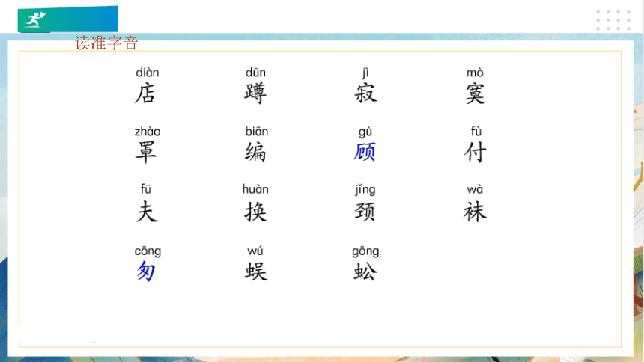Select the character 袜

pos(476,212)
